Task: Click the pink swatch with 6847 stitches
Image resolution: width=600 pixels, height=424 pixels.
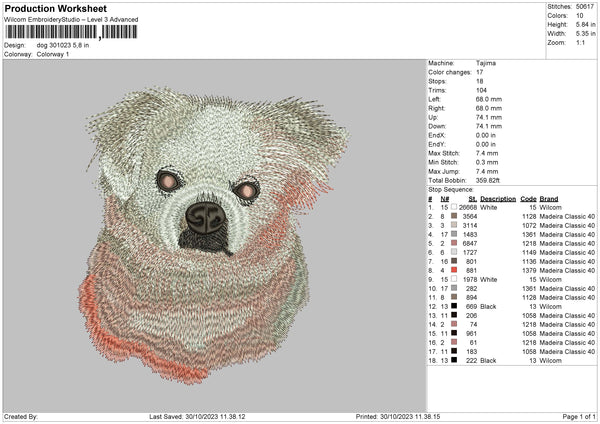Action: pyautogui.click(x=453, y=243)
